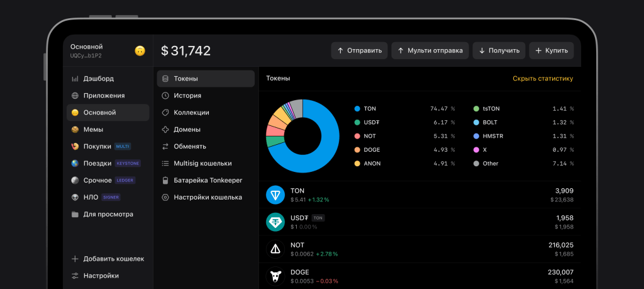The image size is (644, 289).
Task: Open Настройки кошелька section
Action: tap(206, 197)
